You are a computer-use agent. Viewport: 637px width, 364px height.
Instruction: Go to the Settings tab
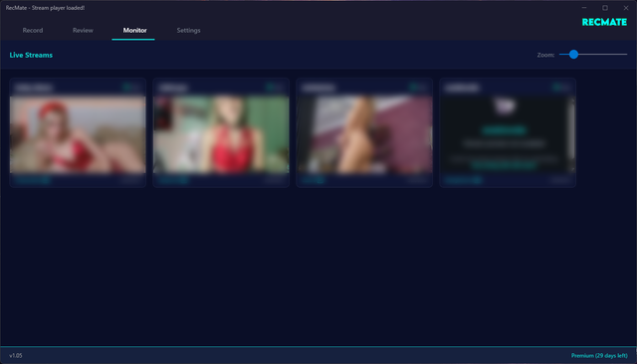(x=188, y=31)
